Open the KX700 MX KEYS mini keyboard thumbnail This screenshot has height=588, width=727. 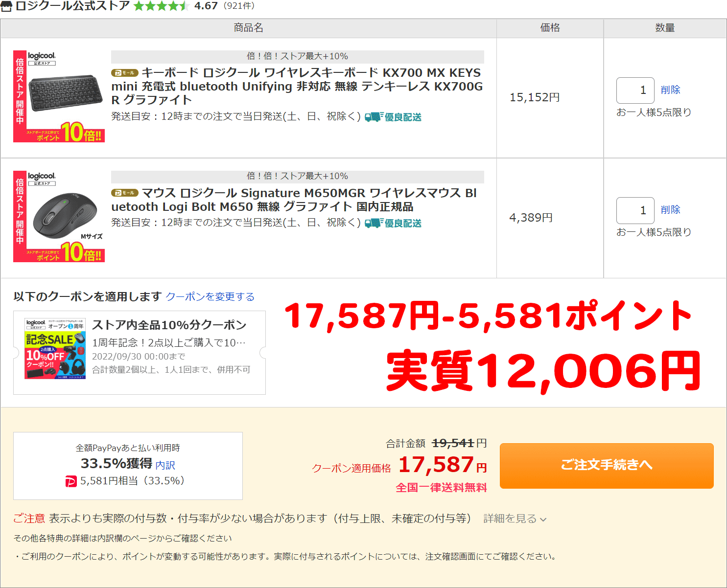click(x=59, y=96)
